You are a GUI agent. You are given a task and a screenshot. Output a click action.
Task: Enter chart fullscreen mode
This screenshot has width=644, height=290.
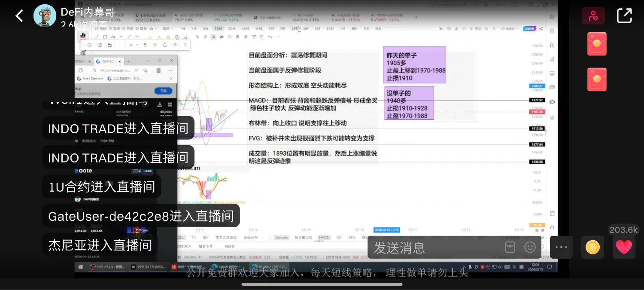pyautogui.click(x=494, y=29)
